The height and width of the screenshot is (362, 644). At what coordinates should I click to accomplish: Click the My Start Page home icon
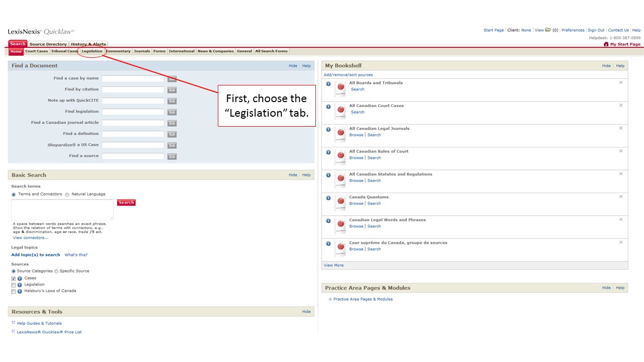(x=606, y=44)
